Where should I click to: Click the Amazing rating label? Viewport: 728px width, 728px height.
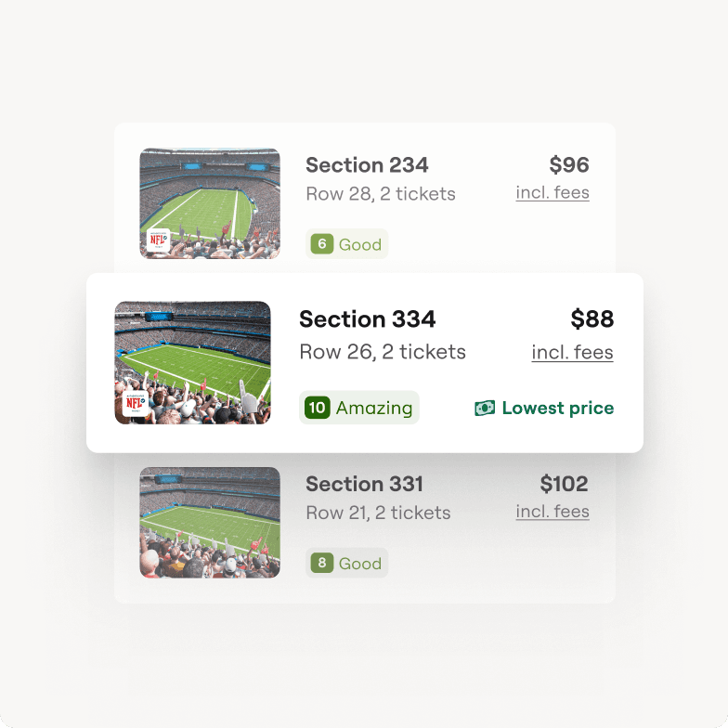pyautogui.click(x=374, y=408)
